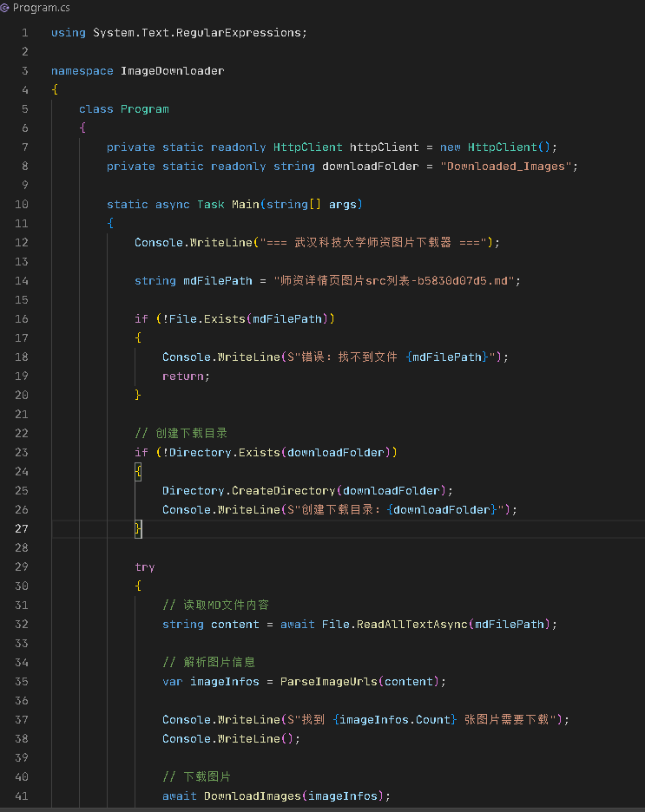645x812 pixels.
Task: Click '错误: 找不到文件' message text
Action: pyautogui.click(x=350, y=357)
